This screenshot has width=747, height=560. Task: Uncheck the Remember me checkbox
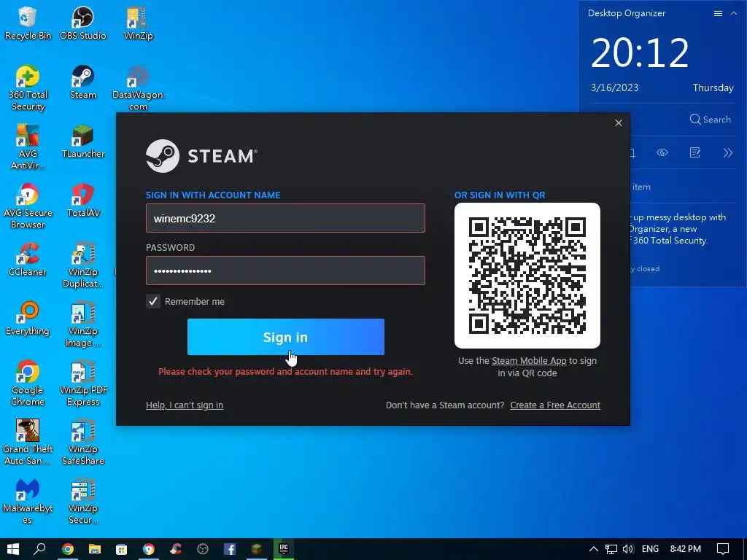coord(153,301)
